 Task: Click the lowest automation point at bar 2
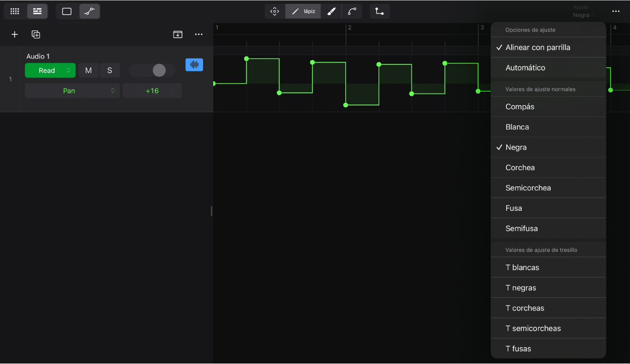(x=346, y=105)
